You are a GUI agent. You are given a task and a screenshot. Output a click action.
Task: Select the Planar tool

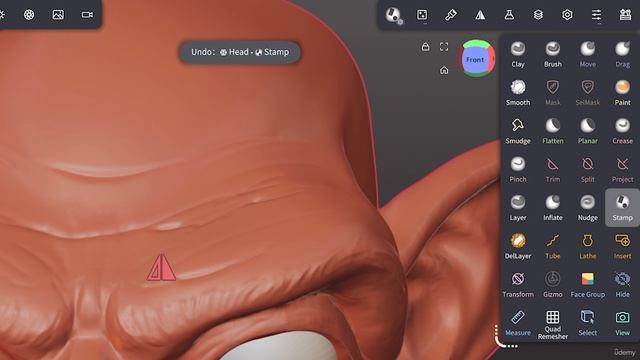pyautogui.click(x=587, y=131)
